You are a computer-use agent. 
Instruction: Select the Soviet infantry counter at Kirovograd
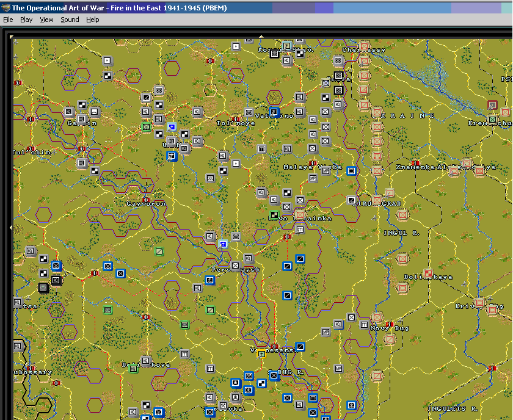coord(377,200)
